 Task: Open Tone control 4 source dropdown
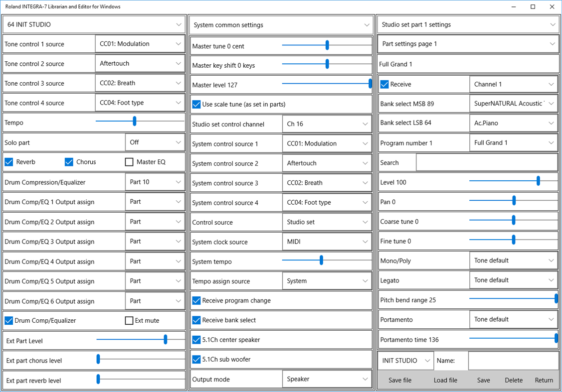point(140,103)
